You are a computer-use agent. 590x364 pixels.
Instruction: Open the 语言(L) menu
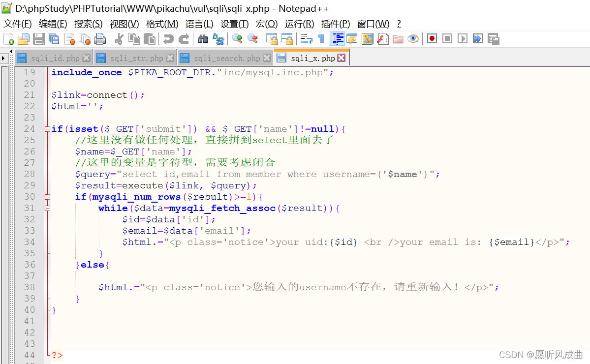click(199, 24)
